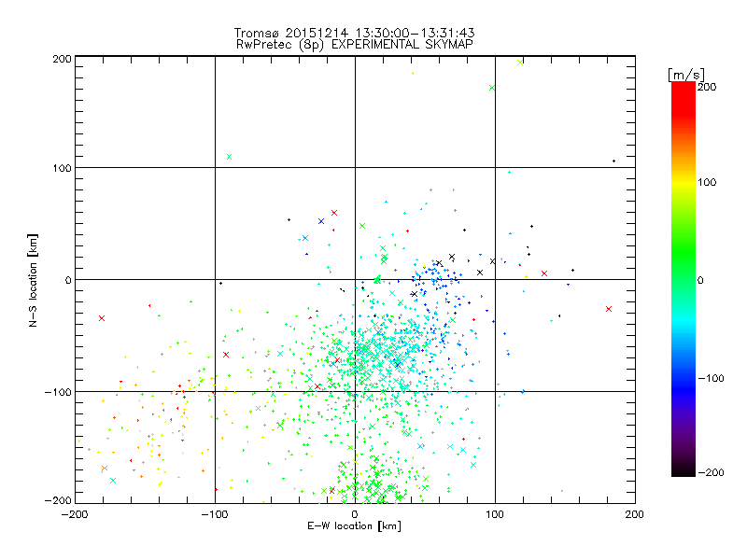Click the light-blue X marker near x=-35, y=37
This screenshot has width=747, height=560.
[x=305, y=238]
